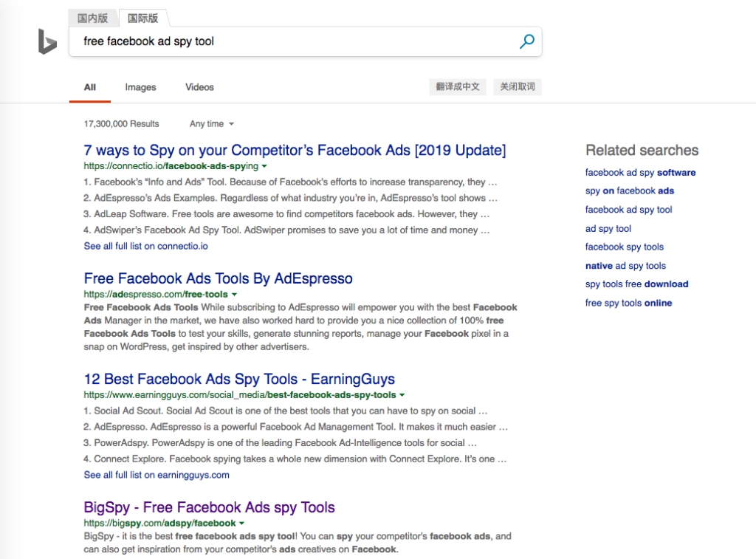
Task: Open '7 ways to Spy on your Competitor's Facebook Ads' result
Action: [x=295, y=151]
